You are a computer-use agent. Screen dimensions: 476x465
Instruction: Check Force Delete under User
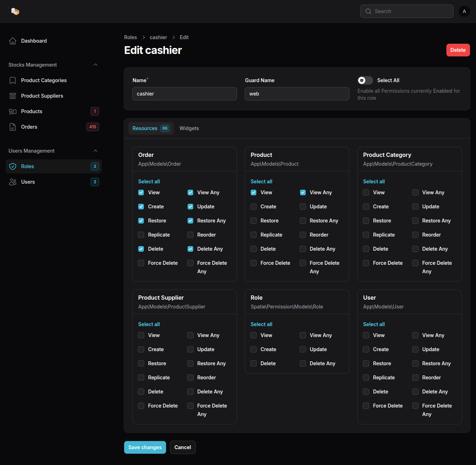pos(366,406)
